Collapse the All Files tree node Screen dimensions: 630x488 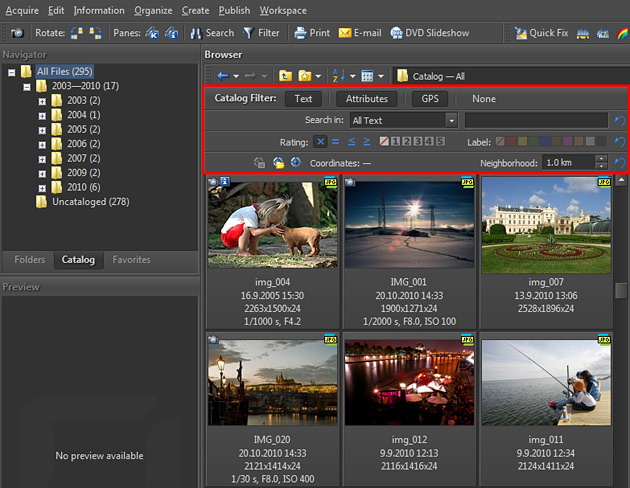pos(12,72)
